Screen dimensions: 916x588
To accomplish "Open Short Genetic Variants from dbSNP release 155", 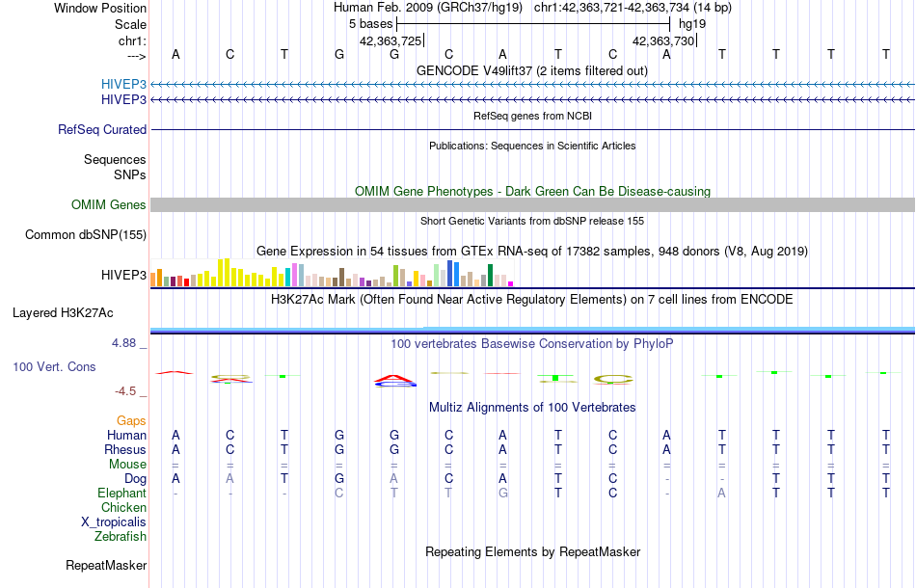I will pyautogui.click(x=532, y=221).
